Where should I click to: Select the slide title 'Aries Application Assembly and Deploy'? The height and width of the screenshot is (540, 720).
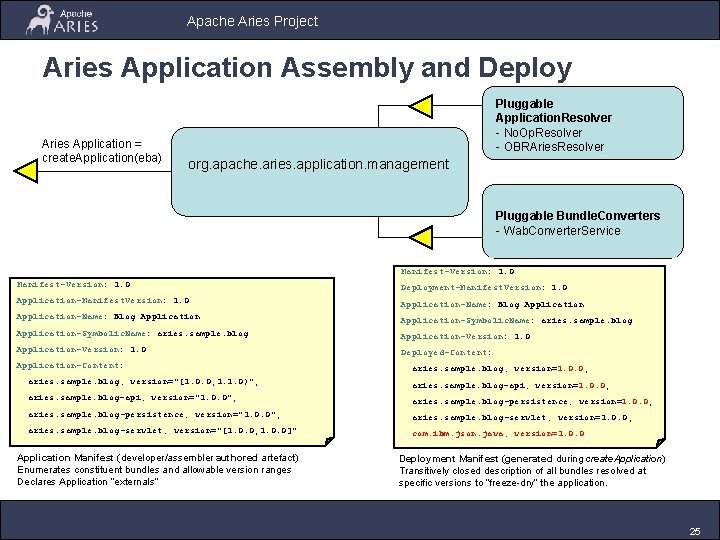point(307,67)
